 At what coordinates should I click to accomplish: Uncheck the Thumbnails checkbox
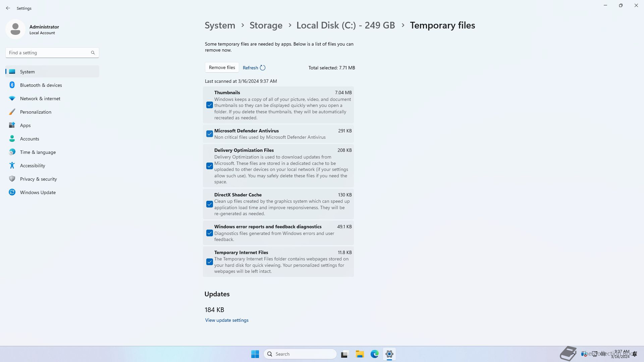pos(210,105)
